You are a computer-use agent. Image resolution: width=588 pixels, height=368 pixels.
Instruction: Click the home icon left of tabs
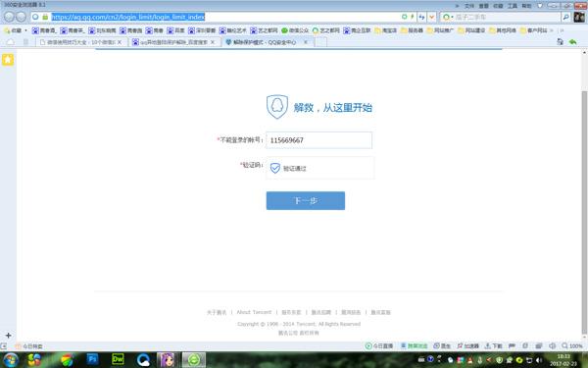point(11,42)
